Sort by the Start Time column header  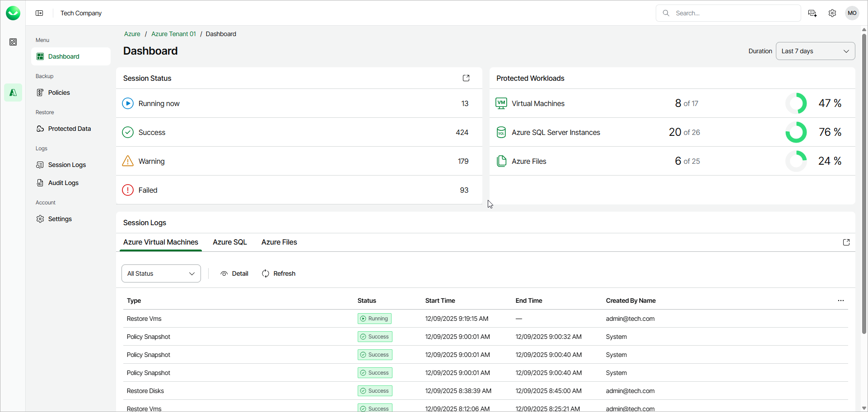click(x=440, y=301)
